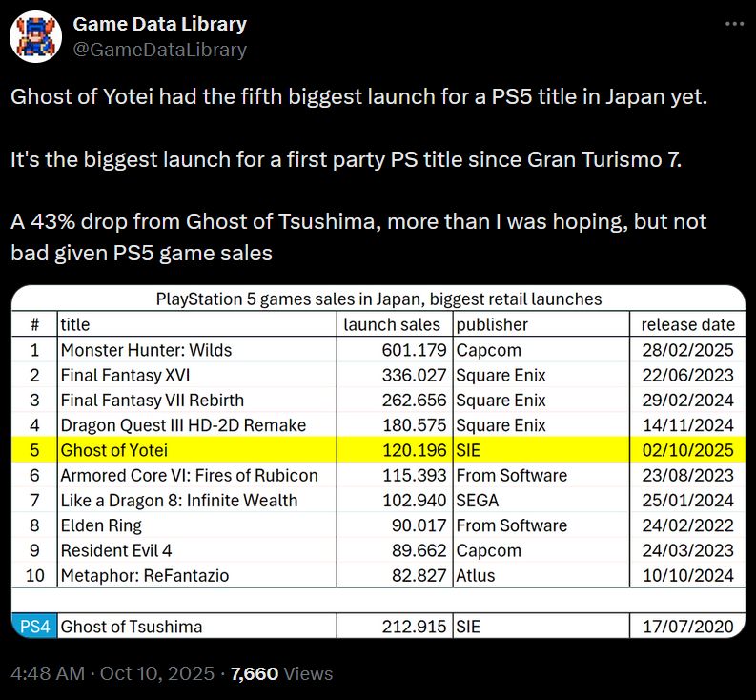The height and width of the screenshot is (700, 756).
Task: Click the 262.656 launch sales value
Action: 414,400
